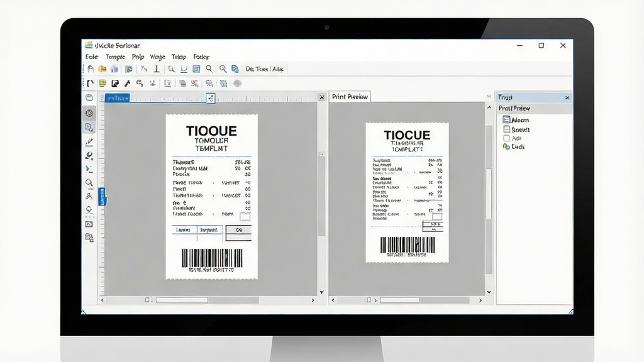
Task: Select the 'Mocm' item in side panel
Action: tap(516, 120)
